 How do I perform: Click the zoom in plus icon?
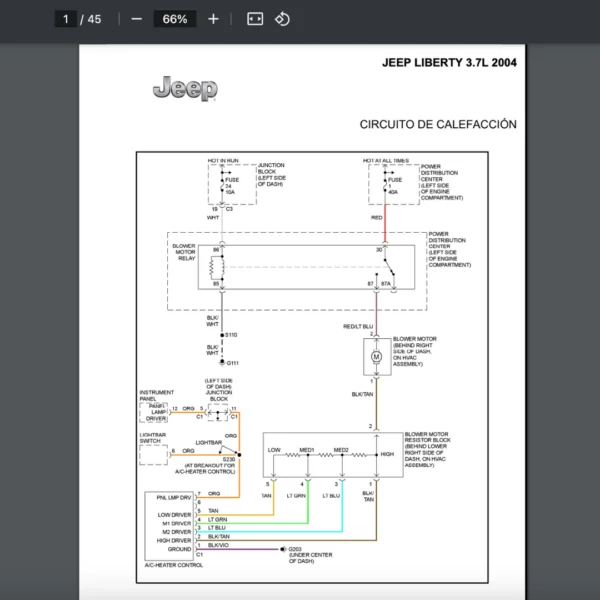pyautogui.click(x=213, y=19)
